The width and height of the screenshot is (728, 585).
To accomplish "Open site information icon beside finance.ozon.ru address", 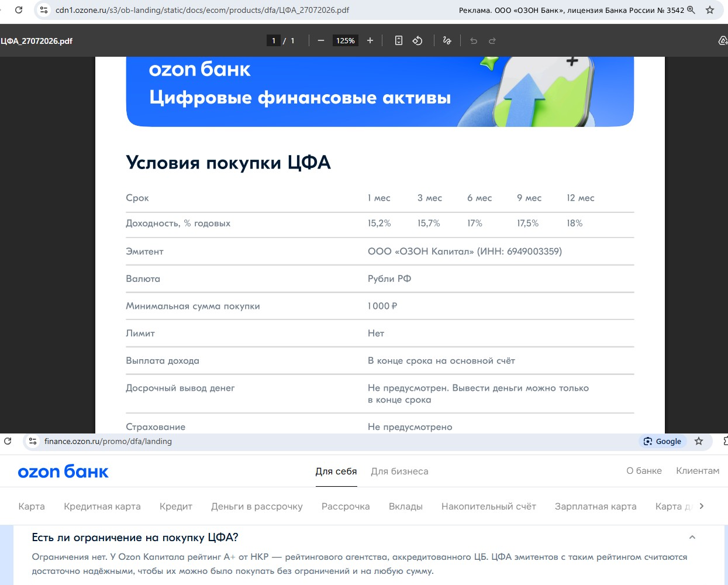I will [33, 441].
